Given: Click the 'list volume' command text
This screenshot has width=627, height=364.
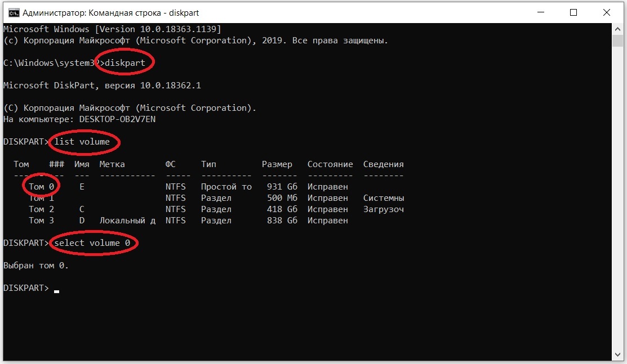Looking at the screenshot, I should pyautogui.click(x=82, y=142).
